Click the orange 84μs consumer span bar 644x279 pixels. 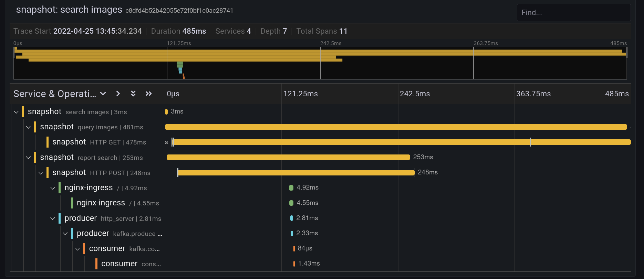click(x=294, y=248)
